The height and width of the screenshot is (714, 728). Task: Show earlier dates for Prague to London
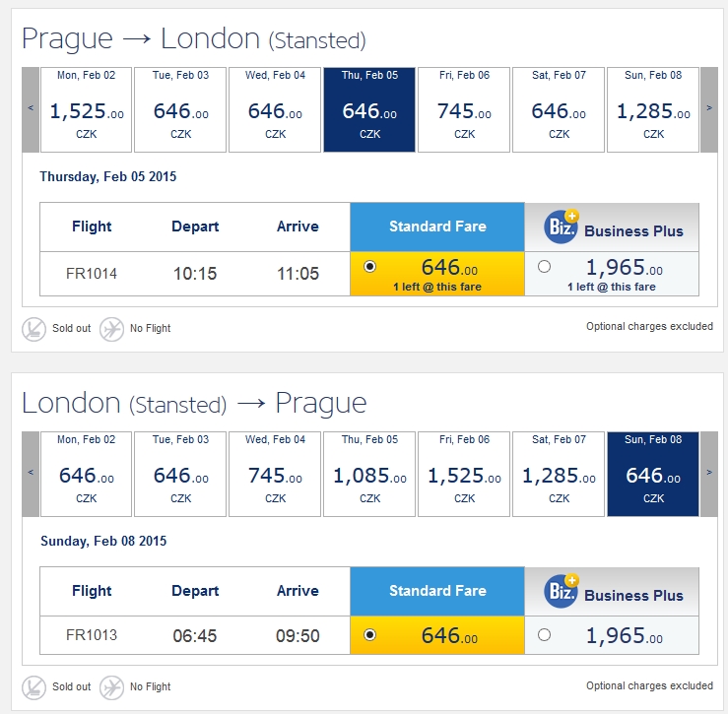tap(31, 109)
